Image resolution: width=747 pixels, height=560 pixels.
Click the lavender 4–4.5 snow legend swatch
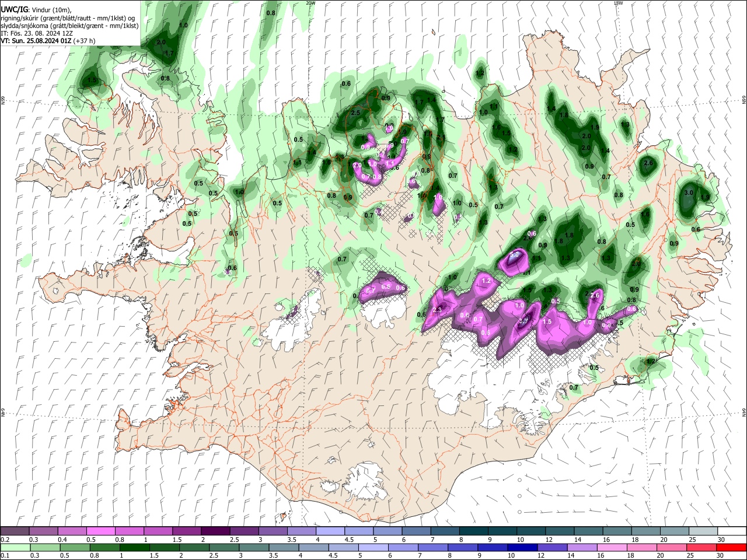coord(330,531)
